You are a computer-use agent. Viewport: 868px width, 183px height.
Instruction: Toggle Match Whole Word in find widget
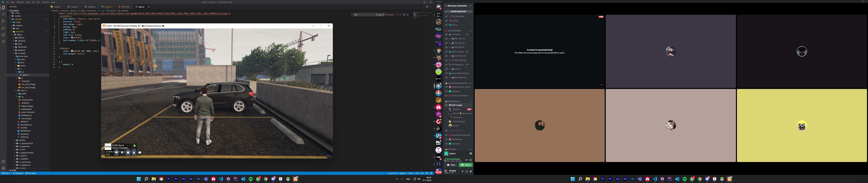pyautogui.click(x=380, y=15)
